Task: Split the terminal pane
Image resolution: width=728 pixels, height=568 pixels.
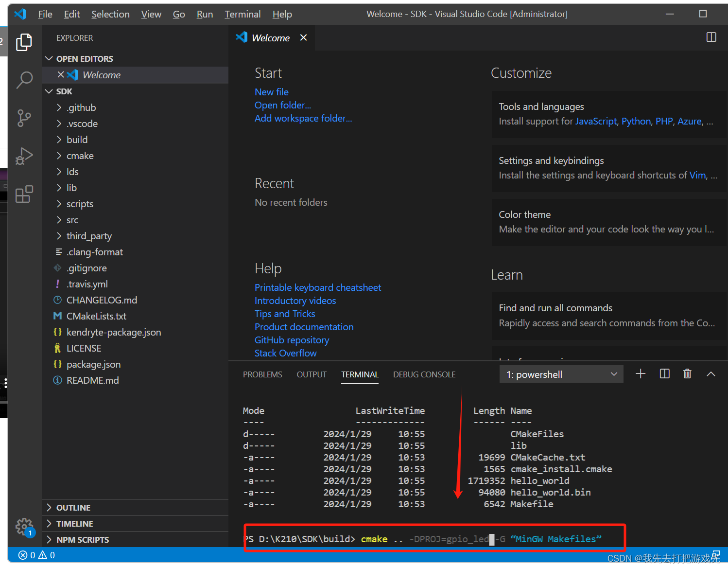Action: click(x=664, y=373)
